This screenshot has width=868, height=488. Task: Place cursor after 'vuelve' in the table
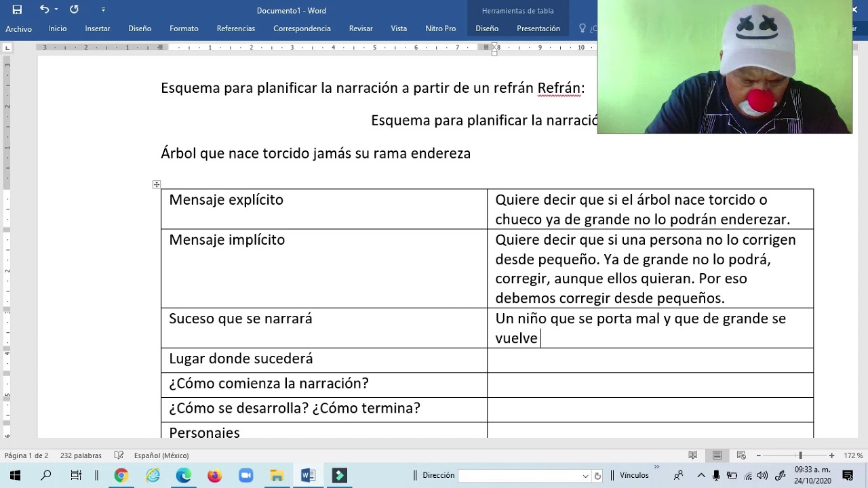tap(539, 338)
